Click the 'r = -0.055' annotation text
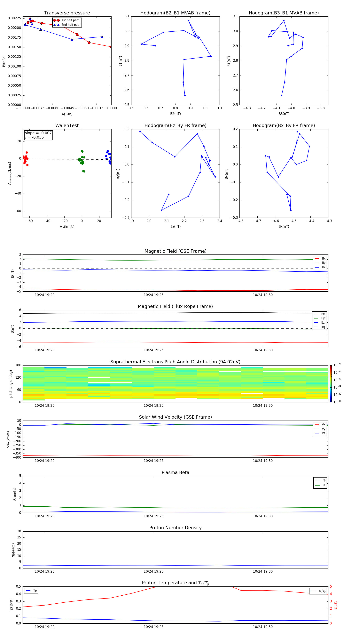The width and height of the screenshot is (351, 644). (35, 137)
